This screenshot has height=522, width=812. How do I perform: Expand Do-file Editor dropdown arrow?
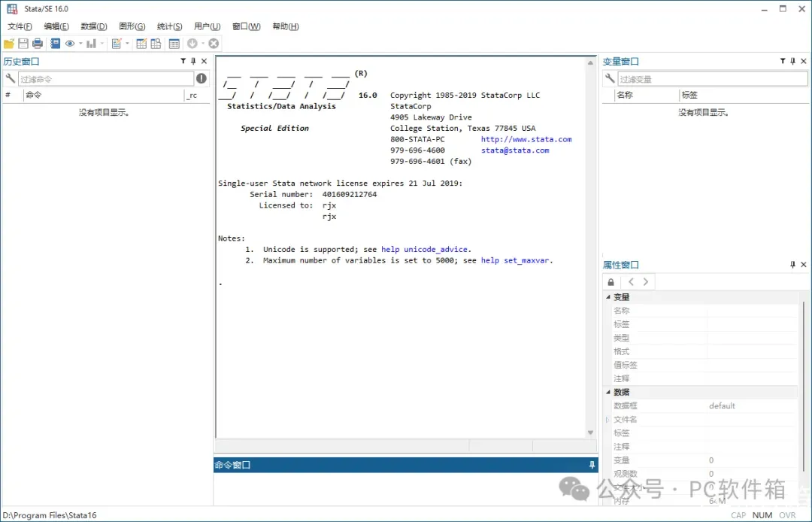point(127,44)
